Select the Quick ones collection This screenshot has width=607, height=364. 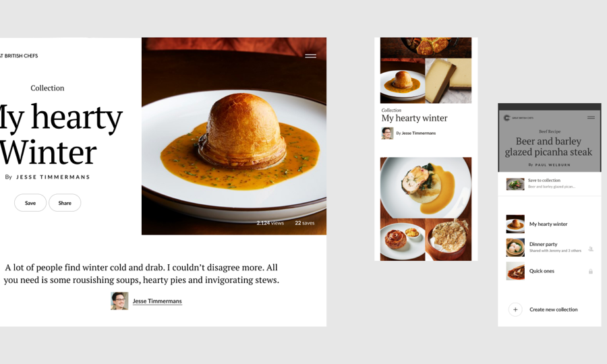coord(549,271)
